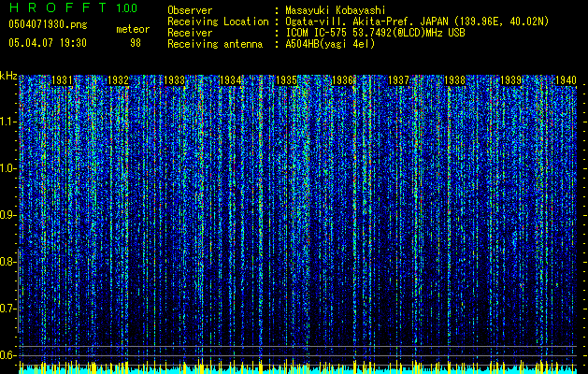Viewport: 588px width, 374px height.
Task: Click the Observer label
Action: tap(190, 11)
